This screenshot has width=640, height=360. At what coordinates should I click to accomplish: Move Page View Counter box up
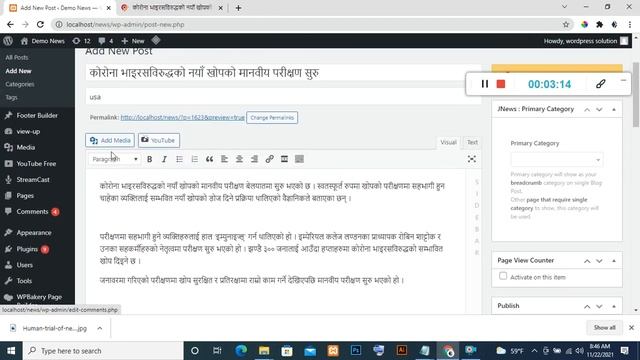[x=587, y=261]
